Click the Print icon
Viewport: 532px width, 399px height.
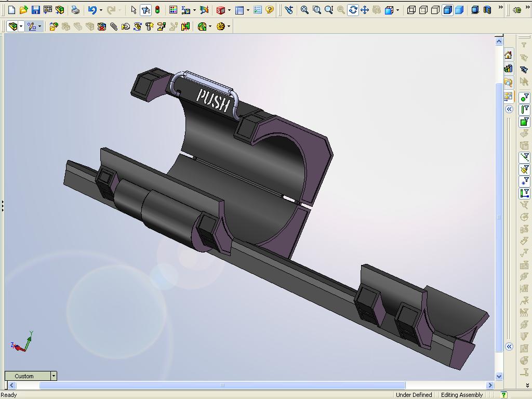click(75, 10)
